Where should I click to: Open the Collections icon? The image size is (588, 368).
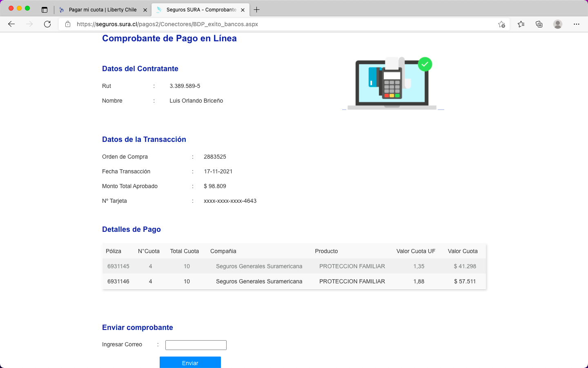[x=539, y=24]
